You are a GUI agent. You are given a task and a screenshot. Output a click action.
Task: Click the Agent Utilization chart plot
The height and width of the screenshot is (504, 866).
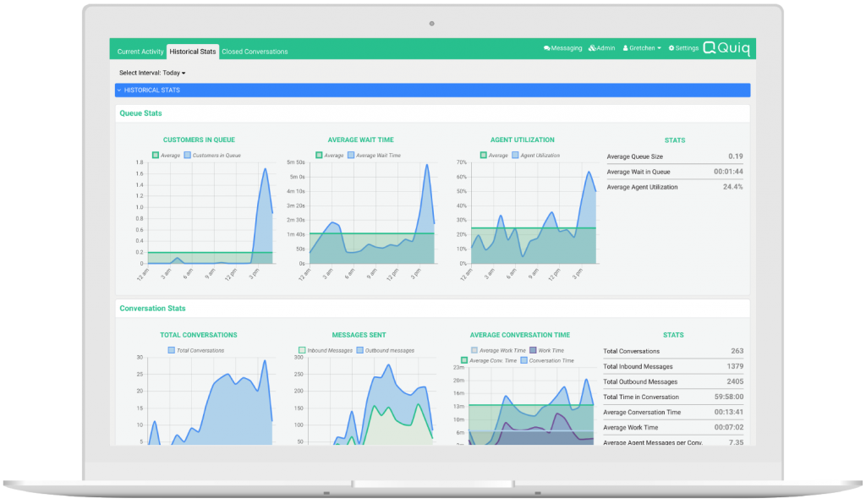(534, 213)
